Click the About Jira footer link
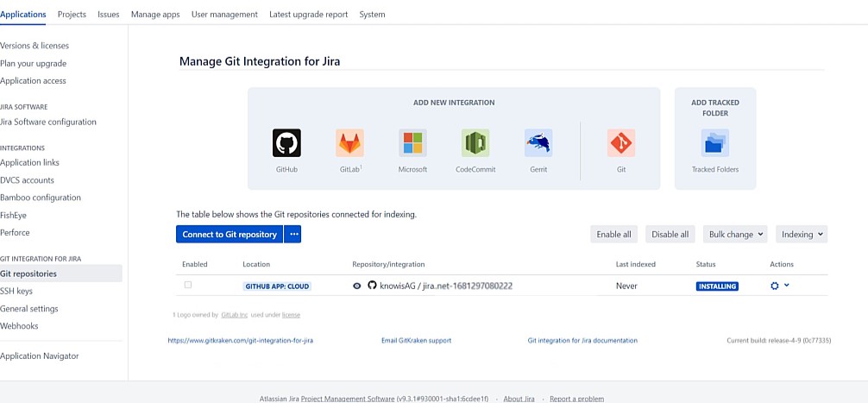 pyautogui.click(x=519, y=399)
